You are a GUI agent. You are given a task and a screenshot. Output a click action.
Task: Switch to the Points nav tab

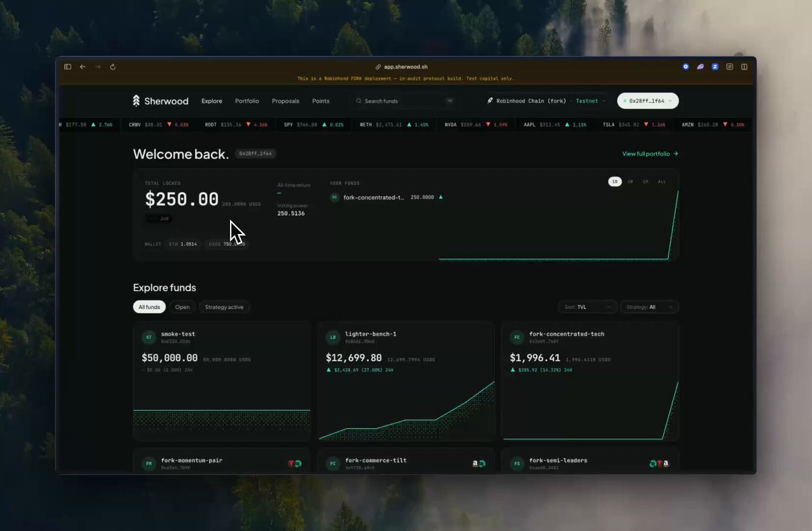321,101
